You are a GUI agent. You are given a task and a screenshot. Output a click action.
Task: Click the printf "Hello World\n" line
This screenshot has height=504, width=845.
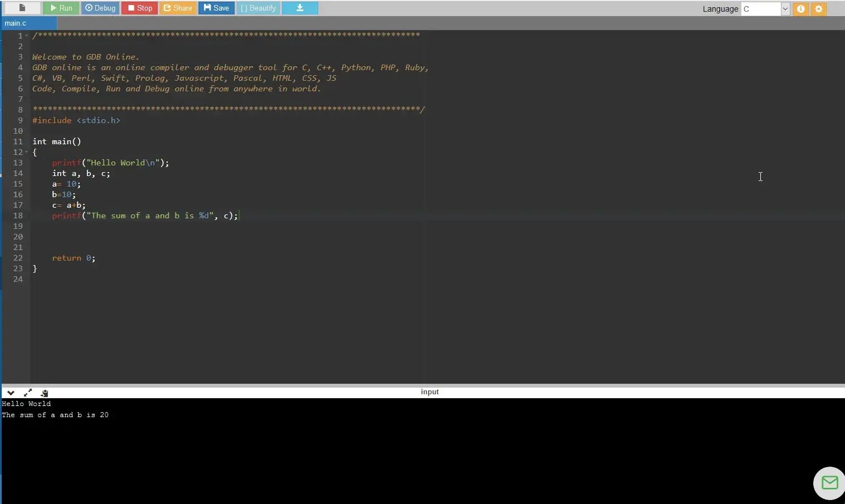tap(110, 163)
